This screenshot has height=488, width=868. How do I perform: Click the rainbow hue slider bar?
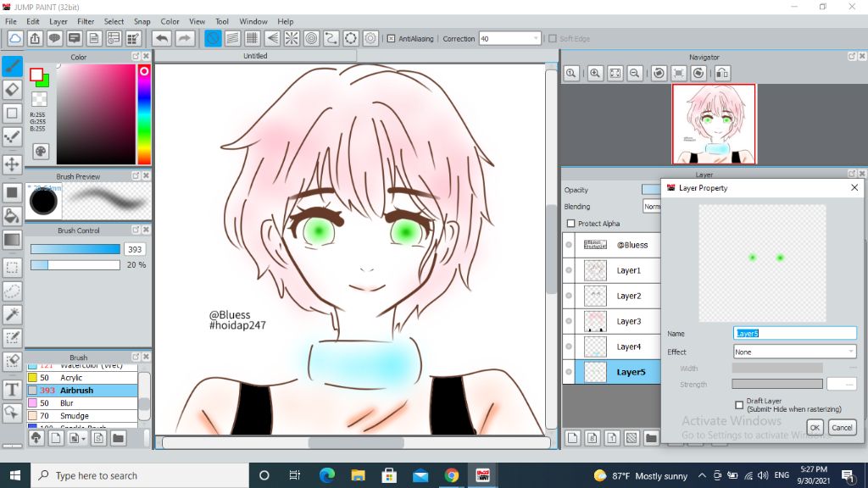[x=144, y=114]
